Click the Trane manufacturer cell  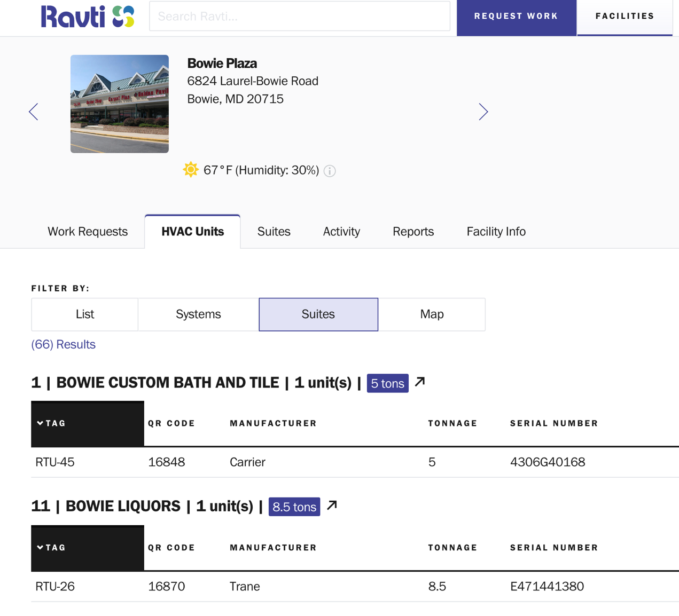[x=245, y=587]
